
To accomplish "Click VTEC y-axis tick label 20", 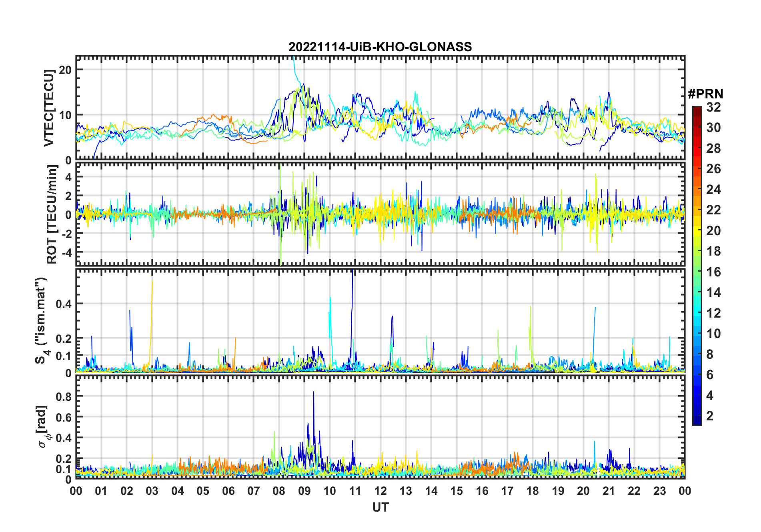I will click(x=65, y=70).
